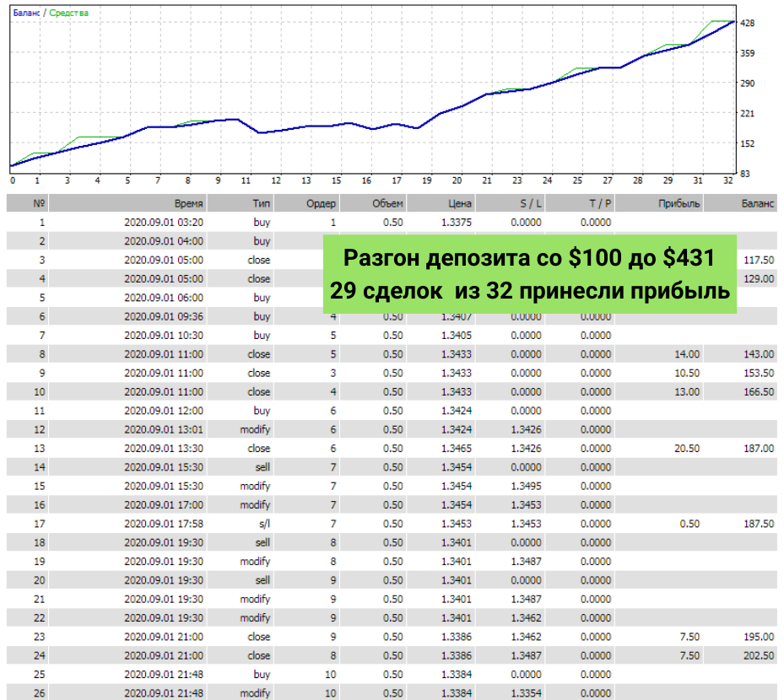Select the profit value '20.50'
Viewport: 784px width, 700px height.
[687, 449]
